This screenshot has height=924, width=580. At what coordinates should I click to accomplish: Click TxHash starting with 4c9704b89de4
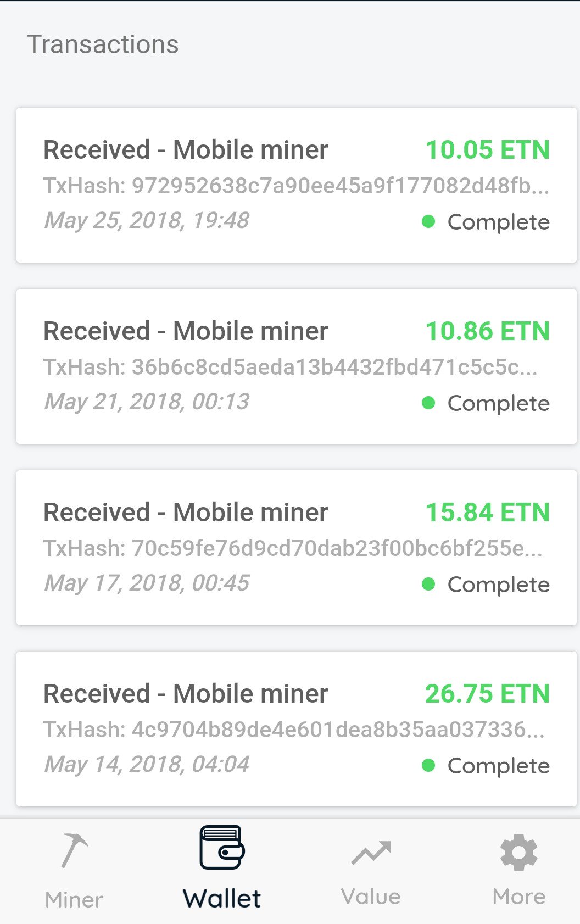click(x=294, y=730)
